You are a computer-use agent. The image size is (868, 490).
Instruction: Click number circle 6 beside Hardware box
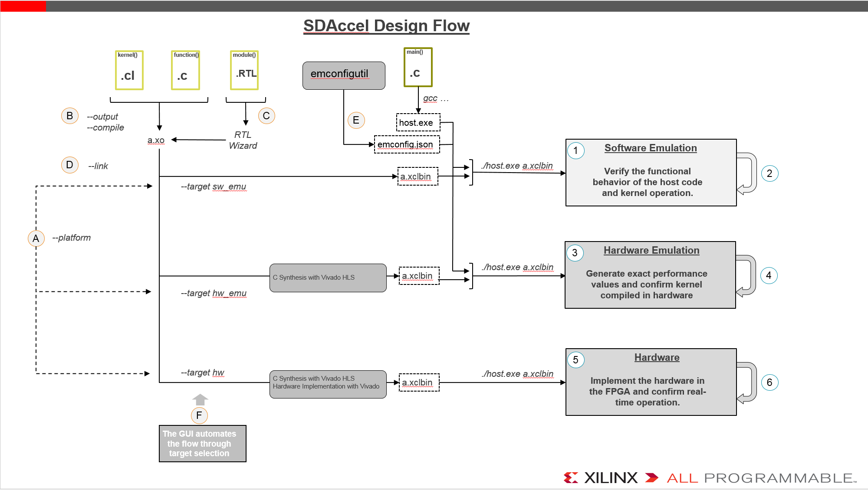click(769, 382)
